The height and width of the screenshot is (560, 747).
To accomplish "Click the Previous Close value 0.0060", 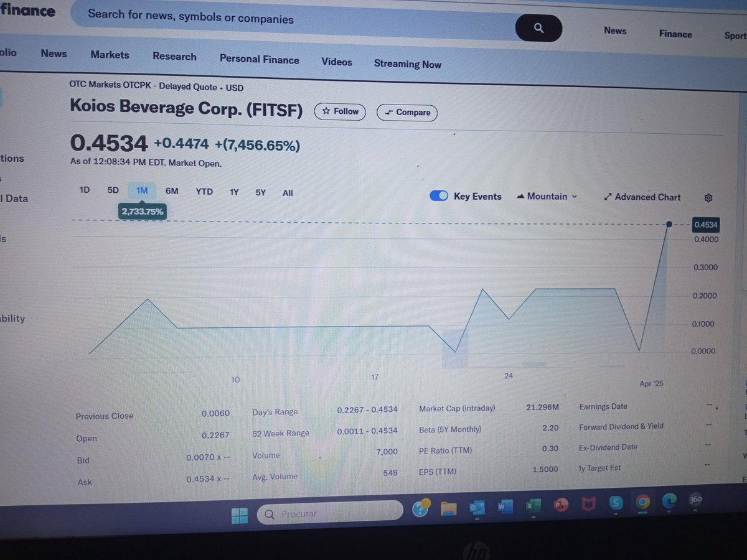I will coord(215,413).
